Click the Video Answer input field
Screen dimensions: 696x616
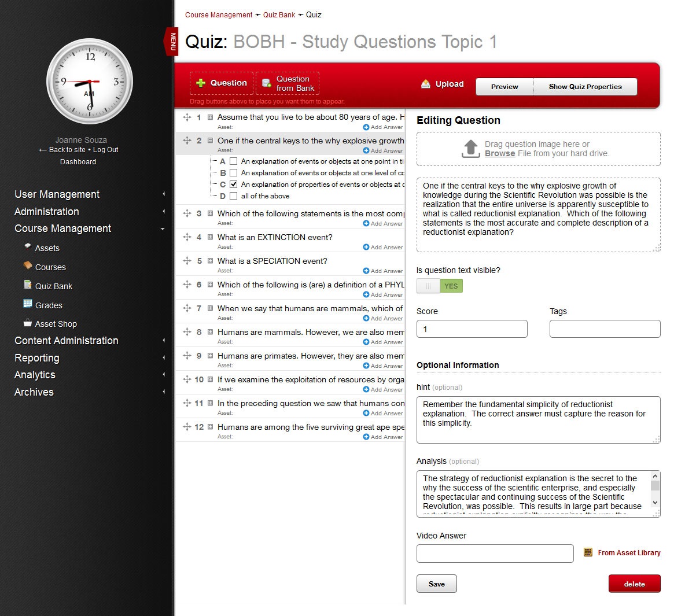coord(495,554)
